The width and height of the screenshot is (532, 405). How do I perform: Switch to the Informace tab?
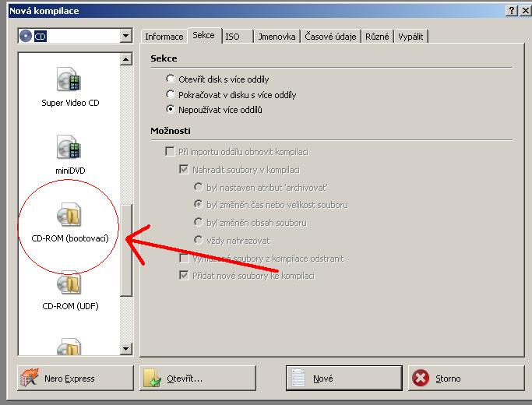click(x=164, y=37)
